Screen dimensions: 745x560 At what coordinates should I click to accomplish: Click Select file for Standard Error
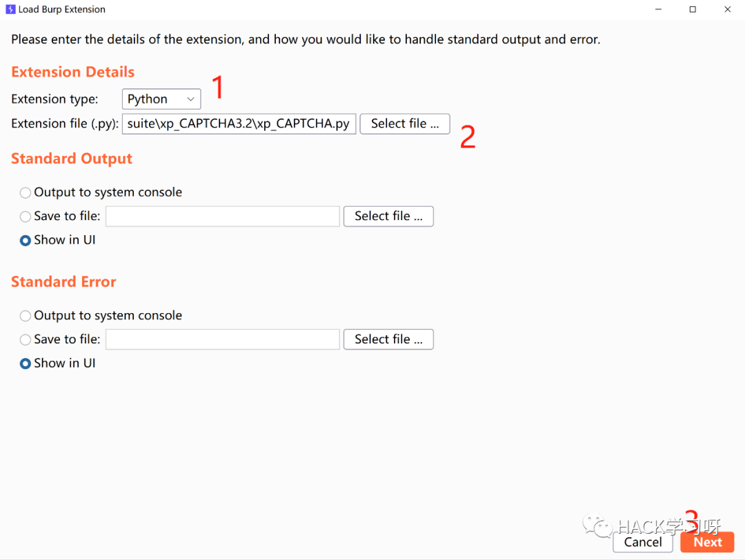point(388,339)
